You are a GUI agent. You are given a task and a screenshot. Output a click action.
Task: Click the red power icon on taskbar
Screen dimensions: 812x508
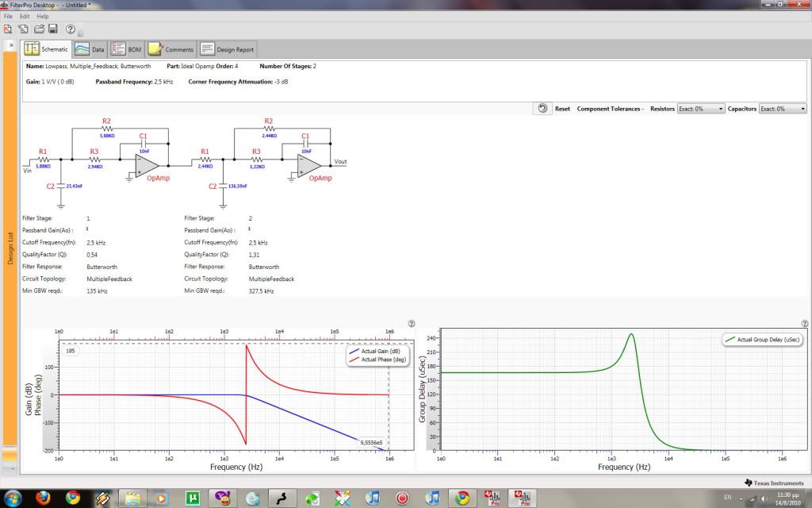402,498
